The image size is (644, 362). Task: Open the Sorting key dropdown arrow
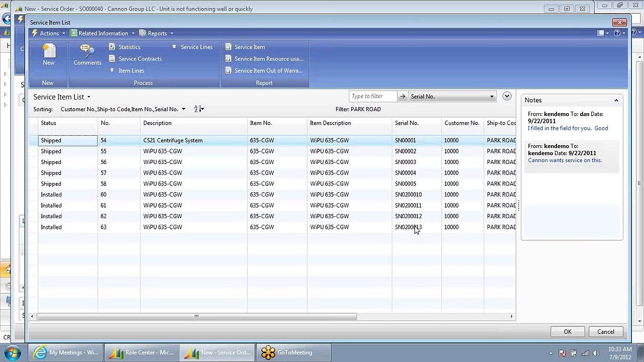coord(183,109)
